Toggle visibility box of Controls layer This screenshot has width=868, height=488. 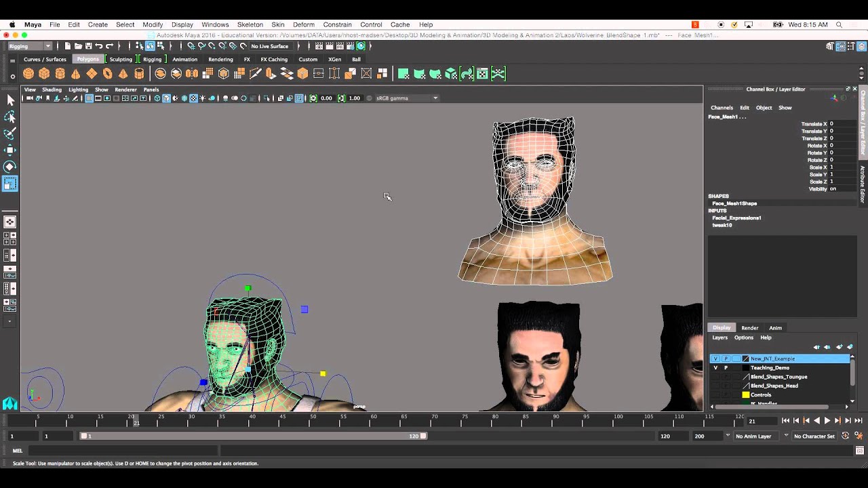coord(715,394)
